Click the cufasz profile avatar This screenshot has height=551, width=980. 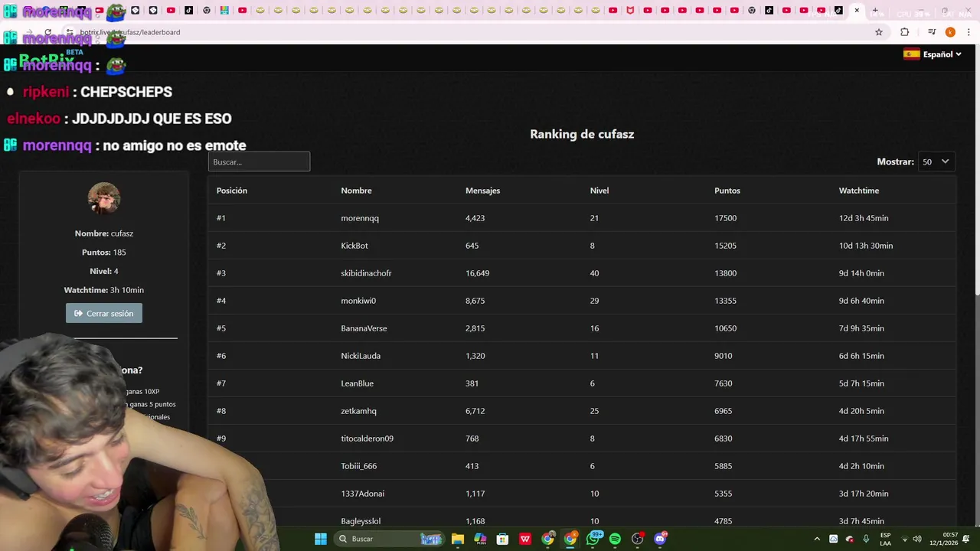click(104, 198)
